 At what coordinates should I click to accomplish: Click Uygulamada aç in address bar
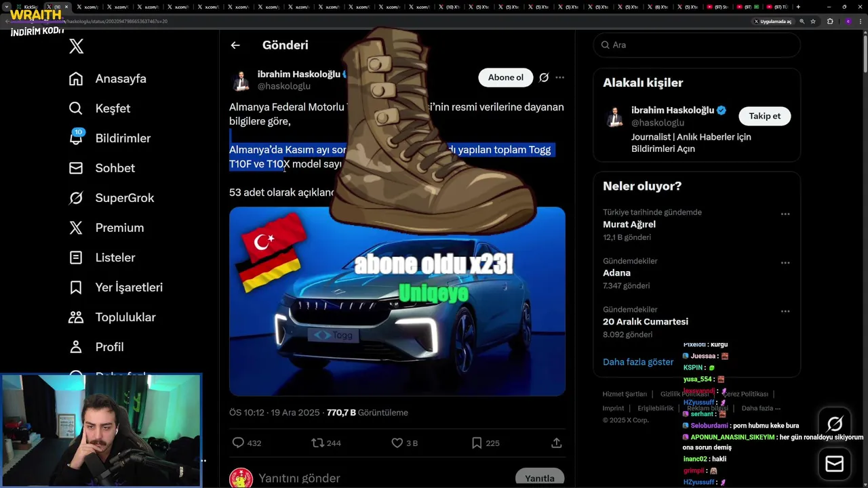pyautogui.click(x=772, y=21)
